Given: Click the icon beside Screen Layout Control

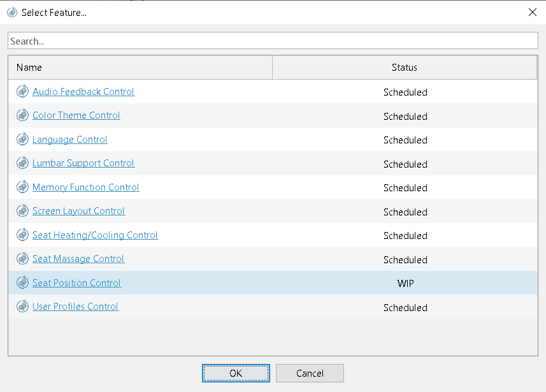Looking at the screenshot, I should [22, 211].
